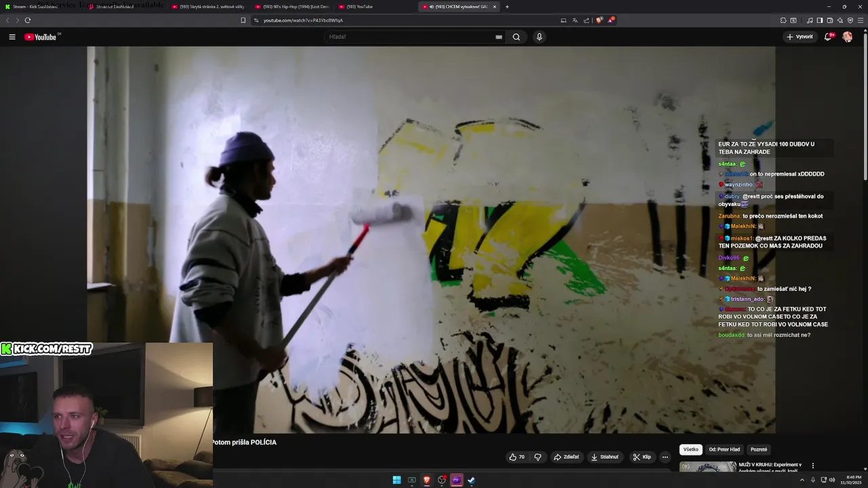Image resolution: width=868 pixels, height=488 pixels.
Task: Open the YouTube account avatar menu
Action: (x=847, y=37)
